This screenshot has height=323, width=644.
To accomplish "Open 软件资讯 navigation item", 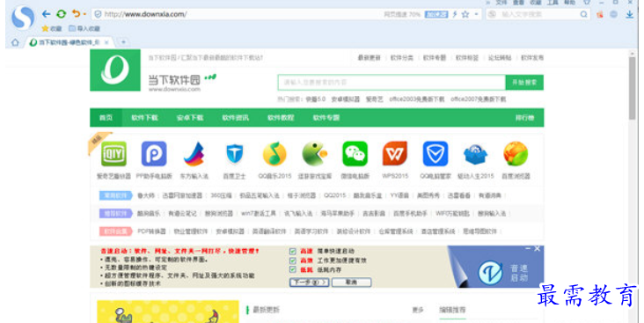I will 235,118.
